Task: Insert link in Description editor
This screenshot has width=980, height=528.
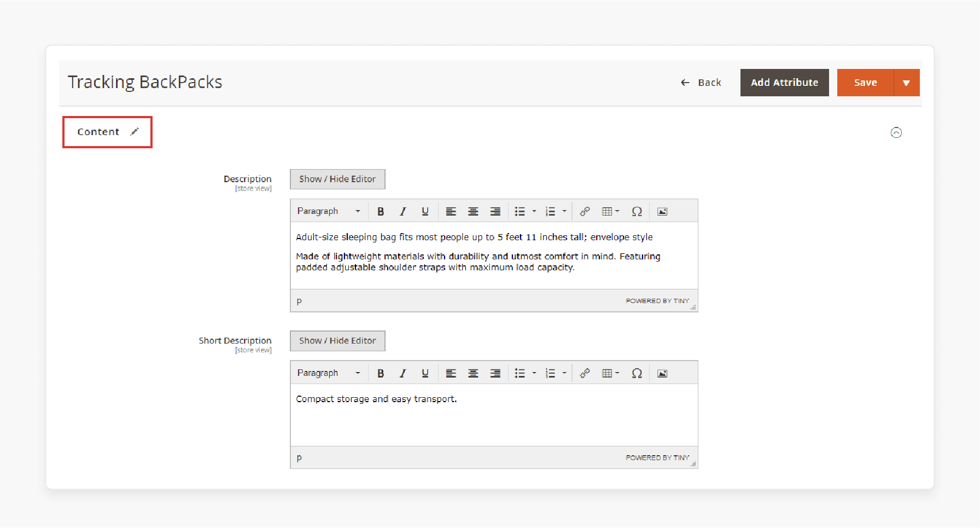Action: click(585, 211)
